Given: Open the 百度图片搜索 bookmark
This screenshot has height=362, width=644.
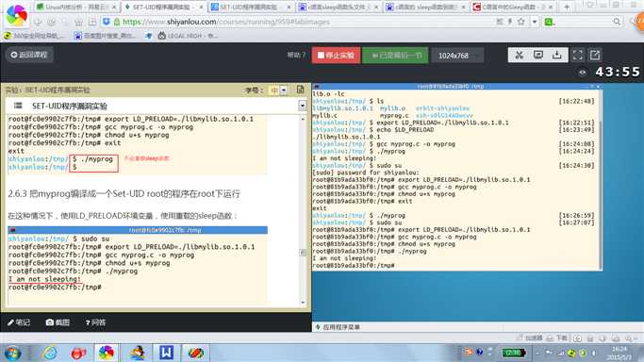Looking at the screenshot, I should click(105, 36).
